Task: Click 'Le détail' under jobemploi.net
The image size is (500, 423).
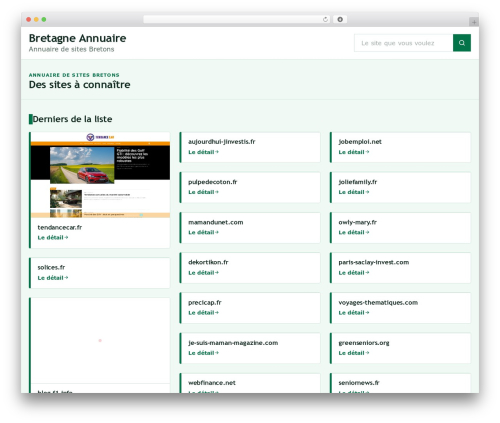Action: (354, 152)
